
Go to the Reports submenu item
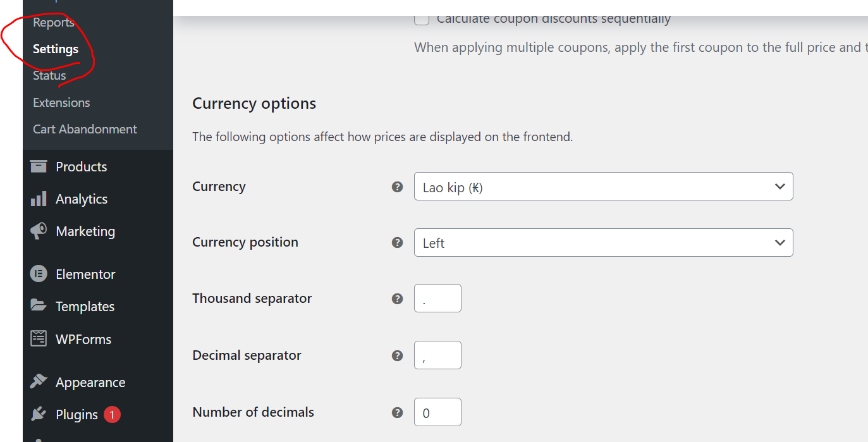54,22
